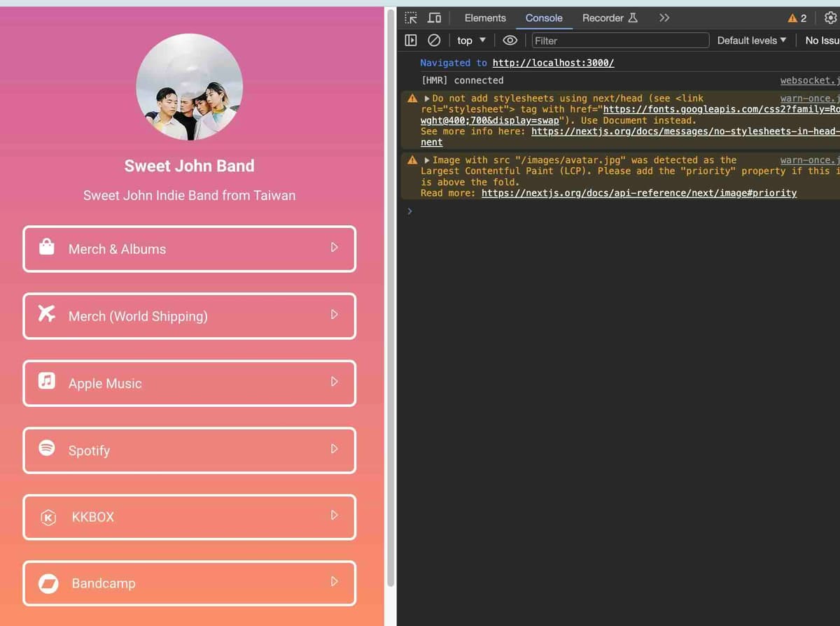
Task: Switch to the Elements tab
Action: (x=484, y=18)
